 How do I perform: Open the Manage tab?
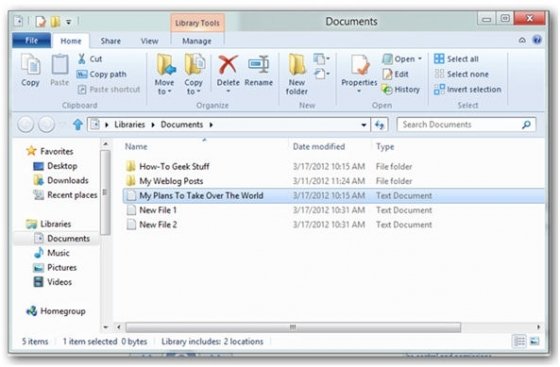(197, 41)
